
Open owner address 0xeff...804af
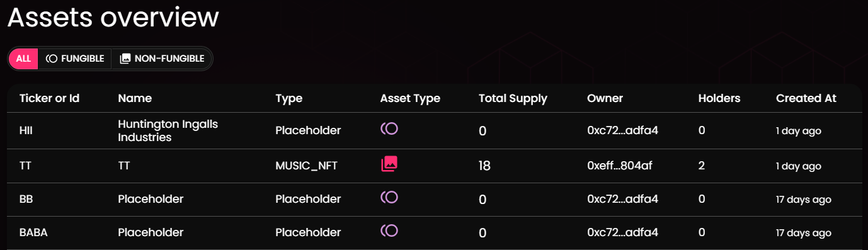point(619,166)
